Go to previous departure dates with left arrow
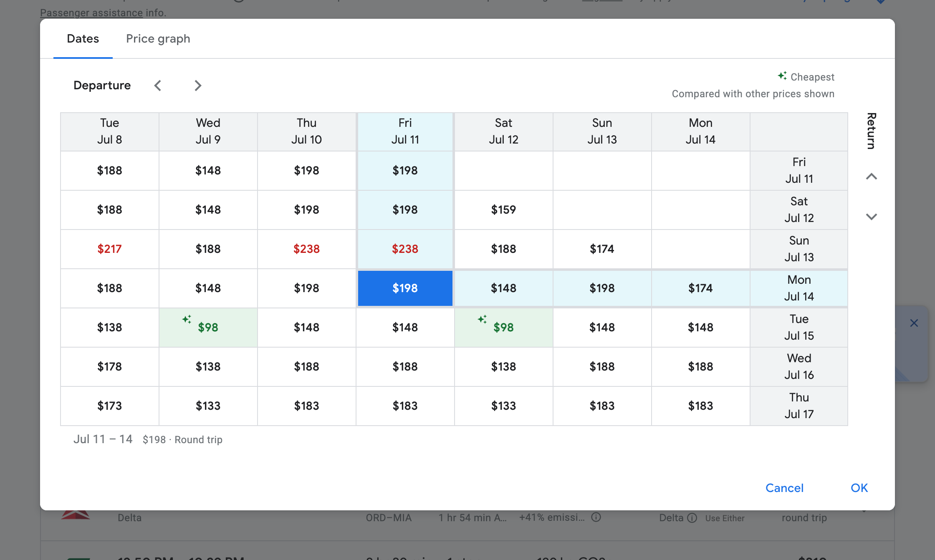This screenshot has height=560, width=935. 158,85
